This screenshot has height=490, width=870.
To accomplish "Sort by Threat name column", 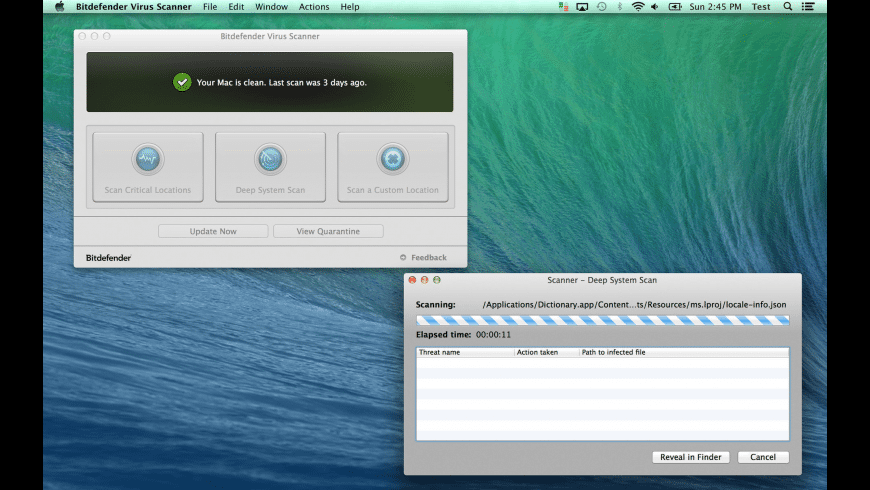I will click(465, 352).
